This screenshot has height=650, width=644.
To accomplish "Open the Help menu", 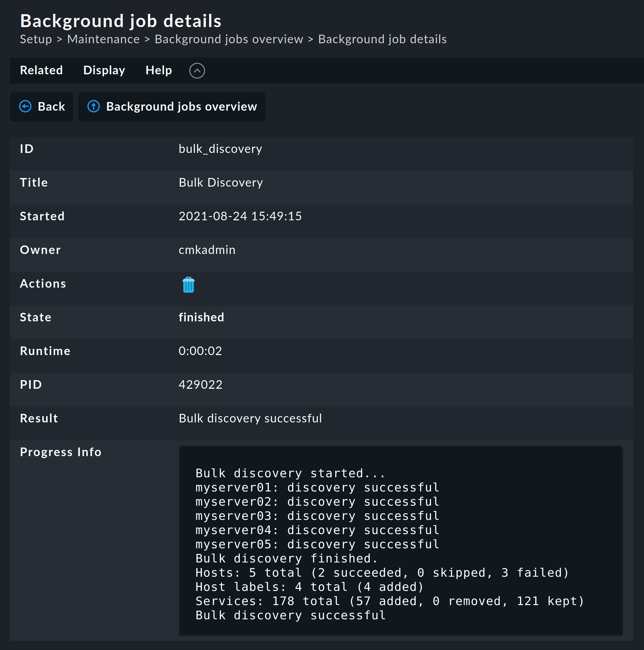I will coord(158,71).
